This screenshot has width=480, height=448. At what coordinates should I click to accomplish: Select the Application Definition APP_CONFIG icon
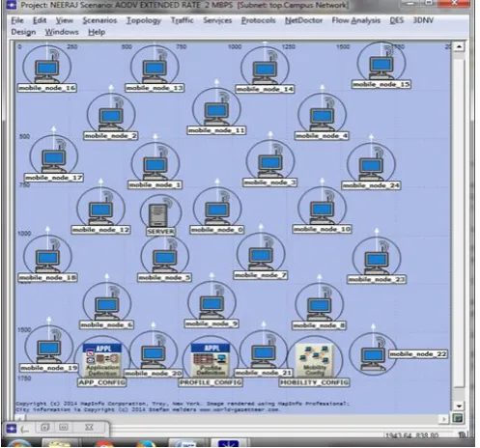point(102,360)
